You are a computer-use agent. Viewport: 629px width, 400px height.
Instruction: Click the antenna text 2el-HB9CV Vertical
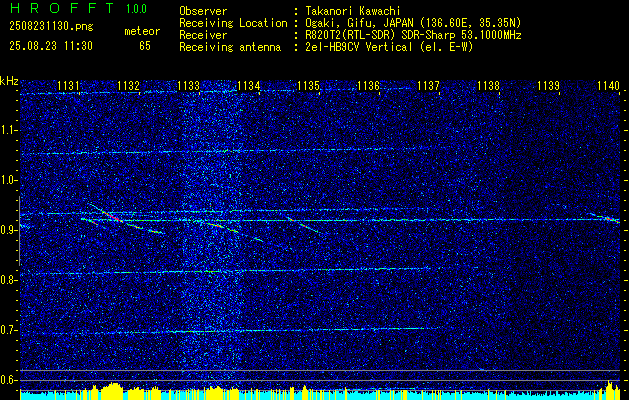[359, 47]
